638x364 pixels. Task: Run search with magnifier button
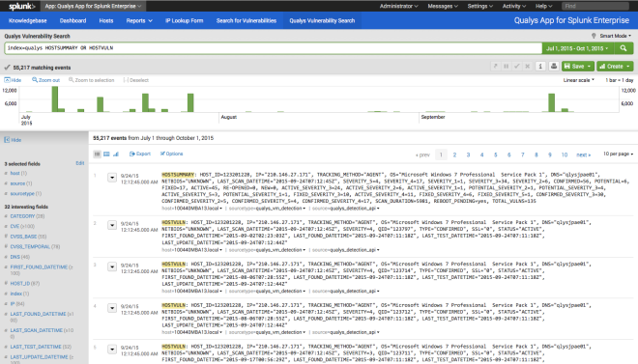623,48
